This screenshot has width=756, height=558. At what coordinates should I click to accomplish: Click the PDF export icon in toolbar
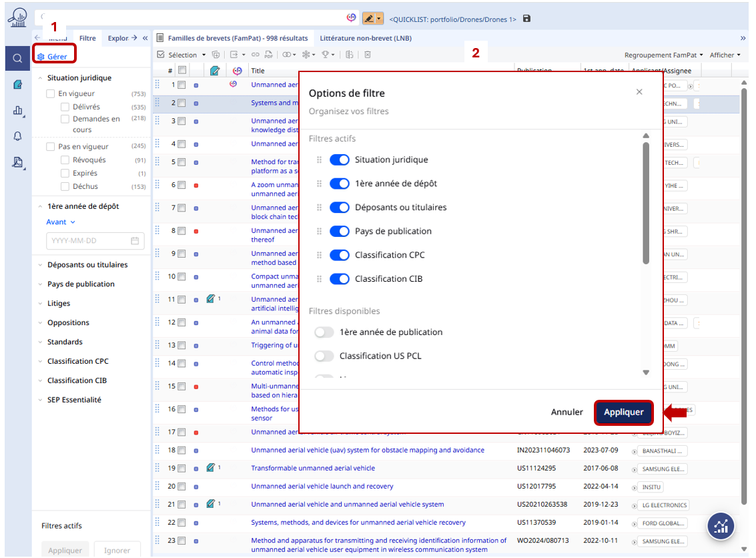click(268, 55)
